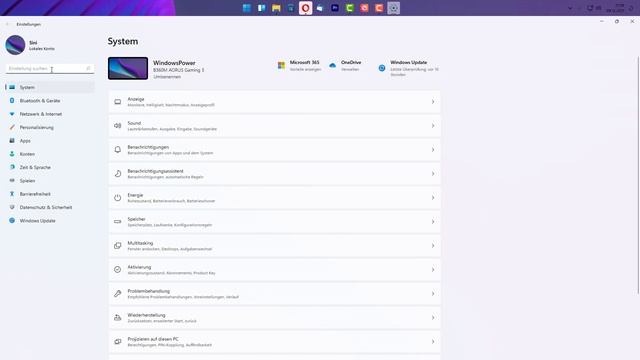Click the Projizieren auf diesen PC icon
The image size is (640, 360).
[118, 342]
